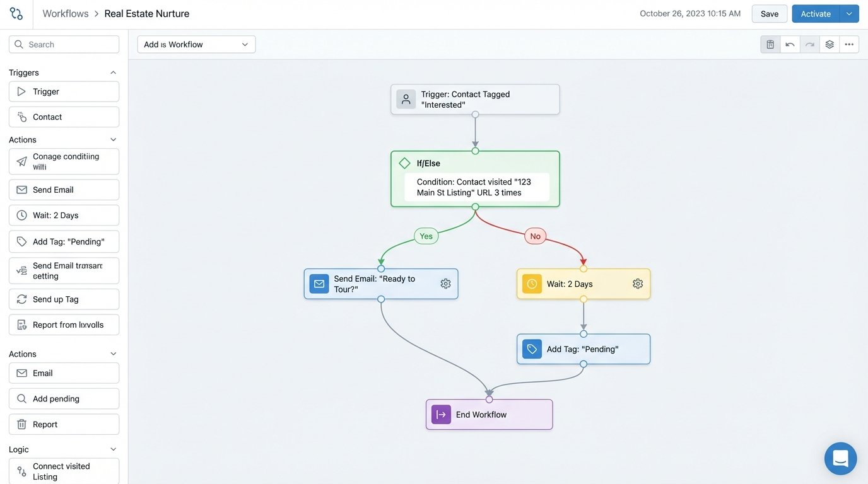Open the Workflows breadcrumb link

[x=65, y=13]
